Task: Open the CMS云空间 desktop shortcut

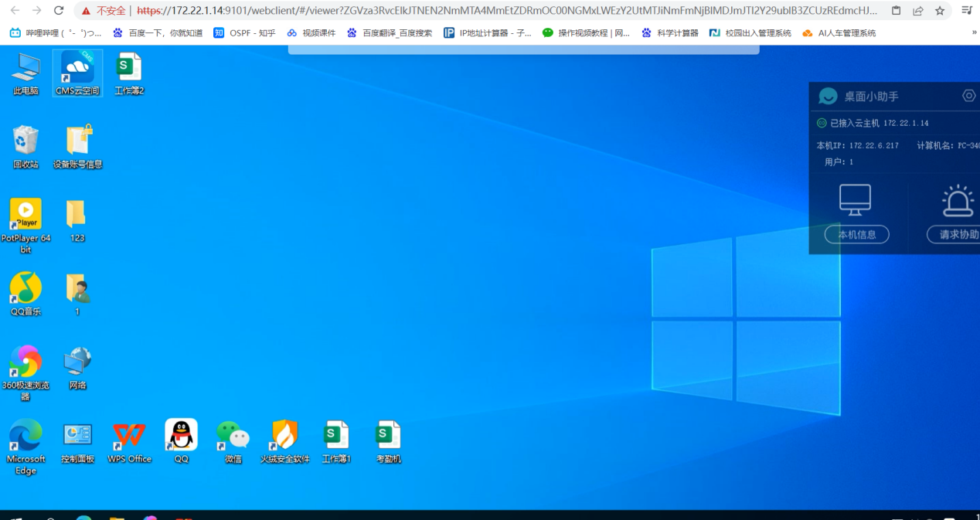Action: (77, 68)
